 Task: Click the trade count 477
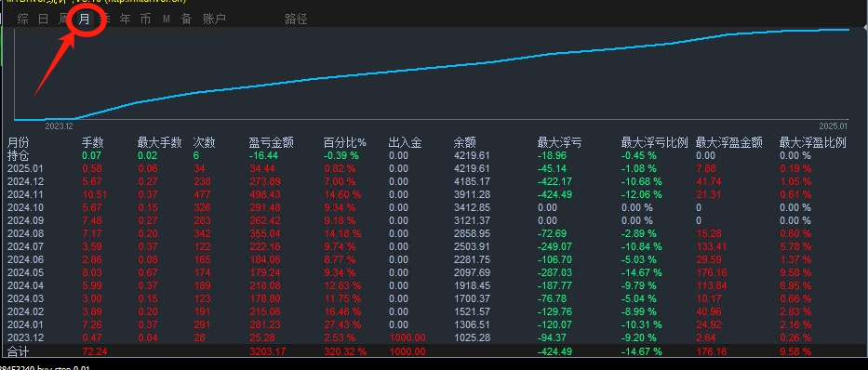(x=202, y=194)
